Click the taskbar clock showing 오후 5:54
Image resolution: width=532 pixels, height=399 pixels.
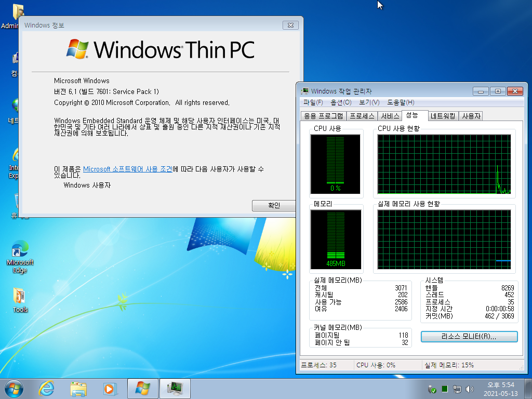500,389
